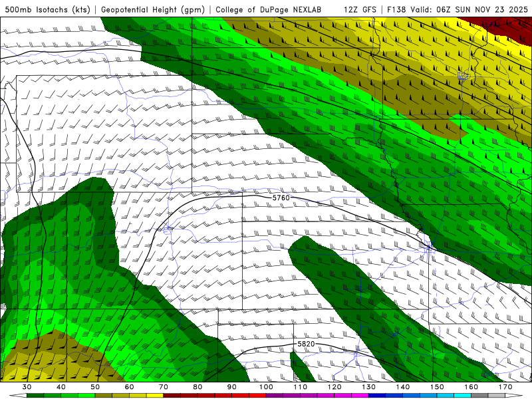The image size is (532, 399).
Task: Click the 70 tick label on the color scale
Action: (164, 387)
